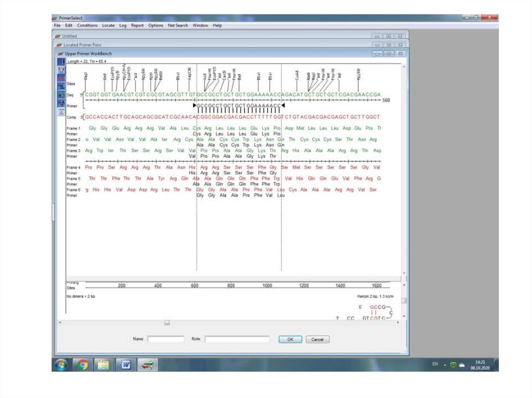Click the Y-shaped funnel sidebar icon
This screenshot has width=532, height=398.
point(61,70)
